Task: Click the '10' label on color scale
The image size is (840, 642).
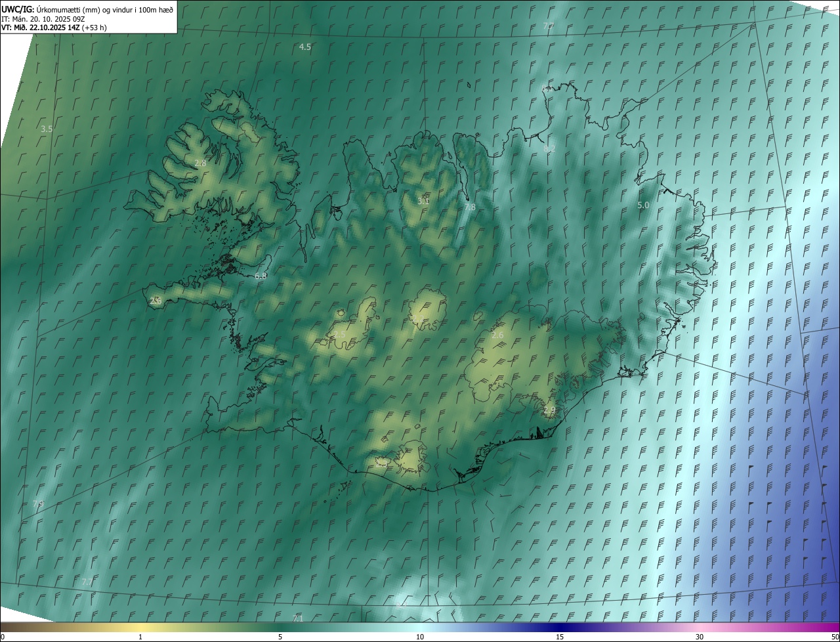Action: click(420, 637)
